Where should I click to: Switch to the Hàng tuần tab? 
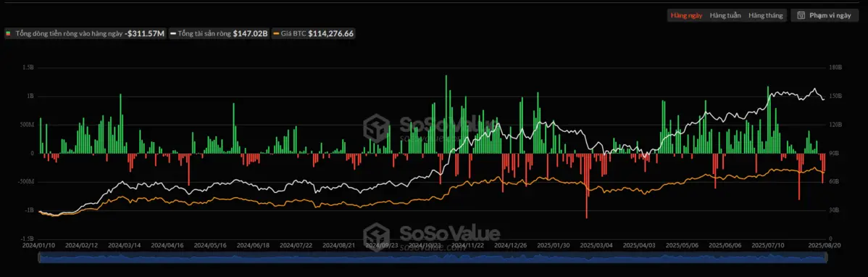pos(725,15)
